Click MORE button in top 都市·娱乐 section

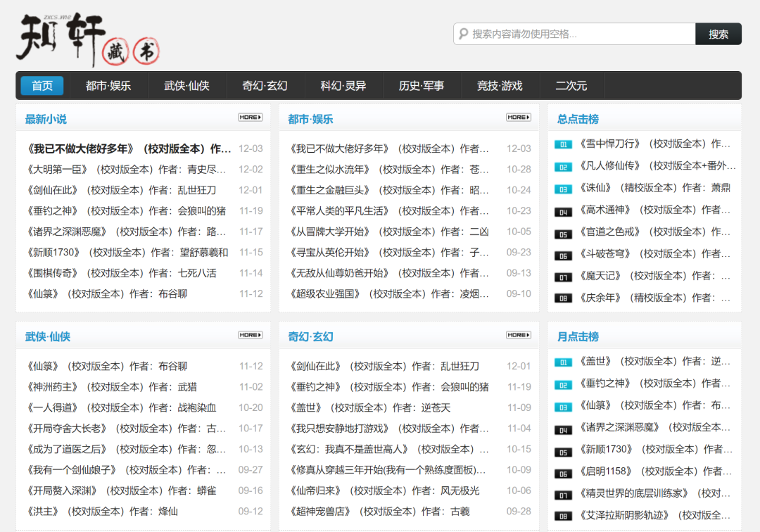click(x=518, y=118)
